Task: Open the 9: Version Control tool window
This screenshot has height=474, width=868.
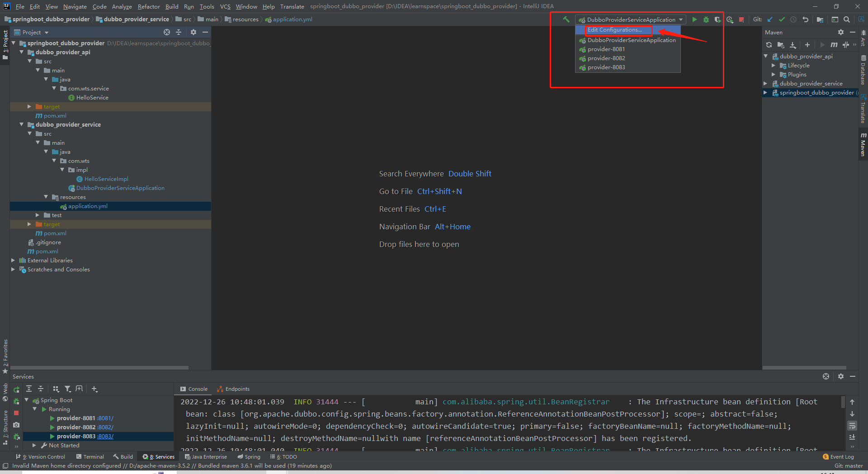Action: click(x=41, y=457)
